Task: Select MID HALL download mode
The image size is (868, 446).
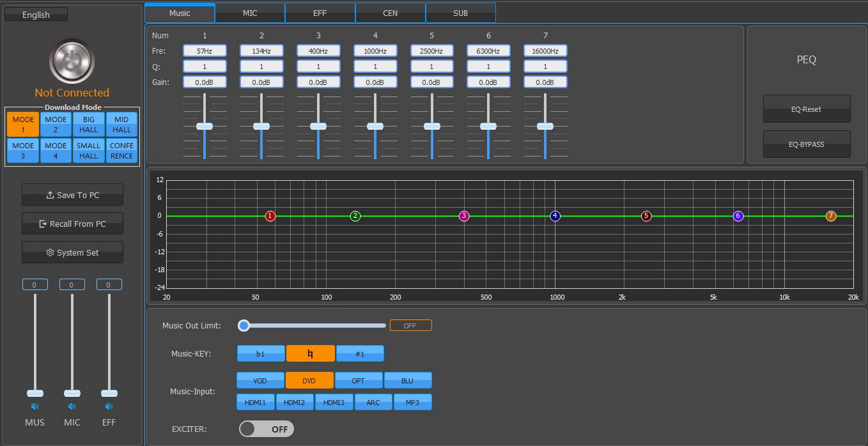Action: [x=121, y=124]
